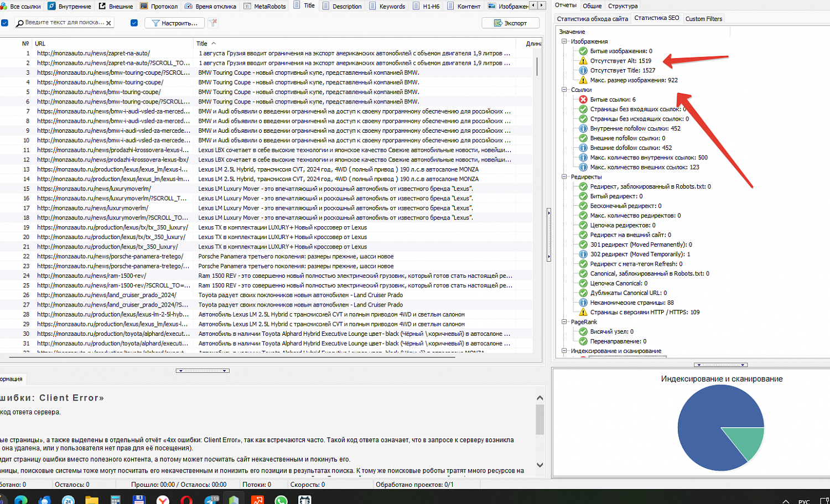Open WhatsApp from the taskbar

pos(281,500)
